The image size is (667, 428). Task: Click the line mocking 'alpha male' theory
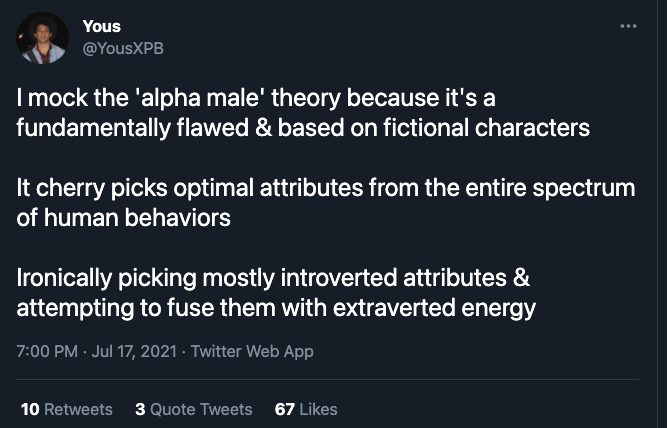[256, 98]
